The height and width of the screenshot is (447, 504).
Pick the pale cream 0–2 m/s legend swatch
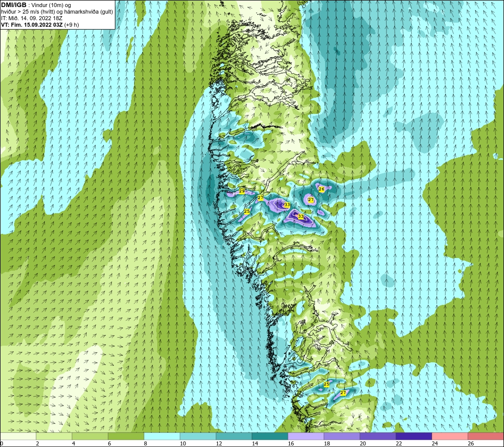(18, 436)
